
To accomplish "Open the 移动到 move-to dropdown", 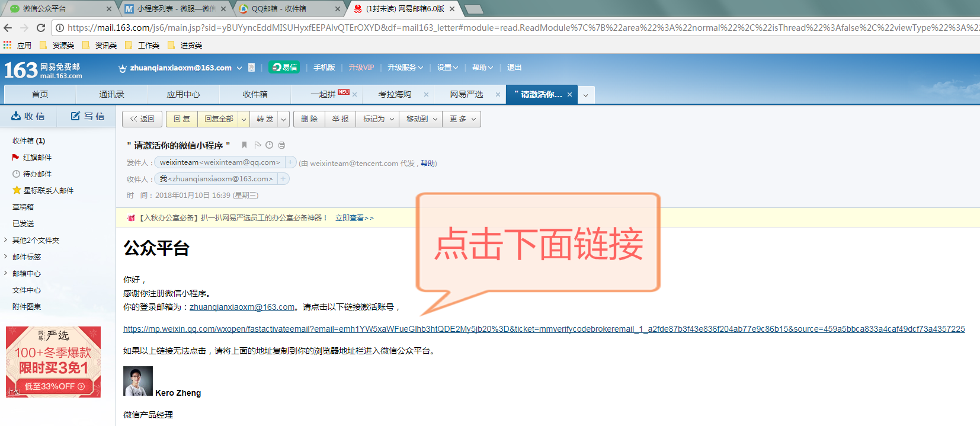I will tap(422, 119).
